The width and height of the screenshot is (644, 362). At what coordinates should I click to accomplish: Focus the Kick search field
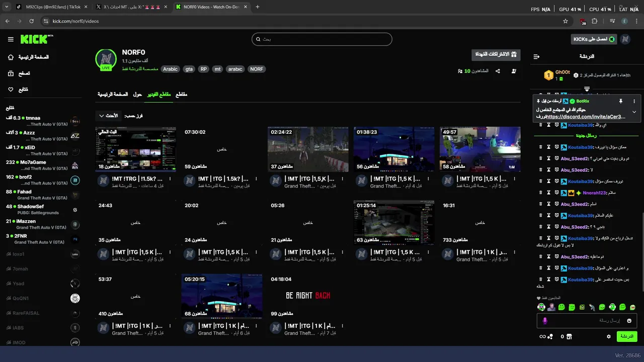point(322,39)
